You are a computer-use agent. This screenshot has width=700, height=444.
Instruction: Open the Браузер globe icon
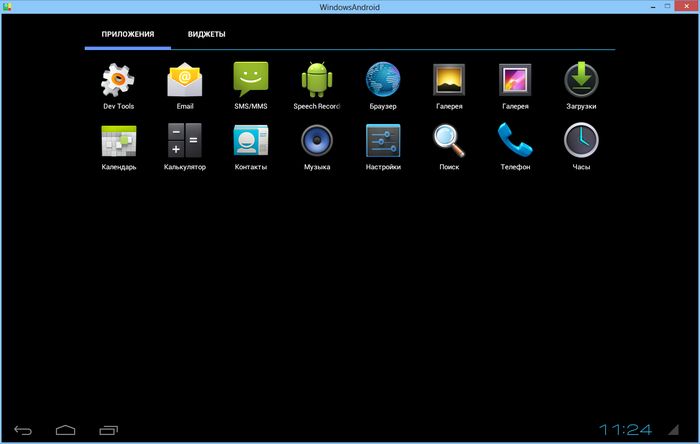click(383, 80)
